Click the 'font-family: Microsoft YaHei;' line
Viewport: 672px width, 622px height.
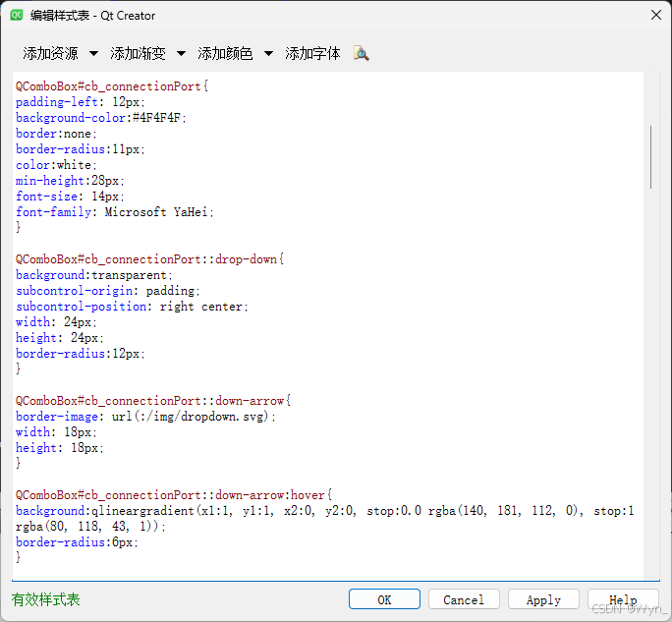point(115,212)
